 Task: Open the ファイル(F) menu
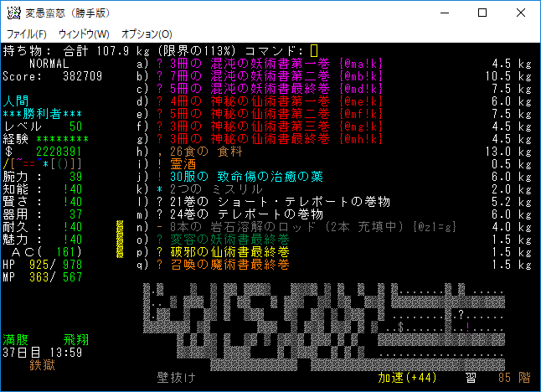(27, 34)
